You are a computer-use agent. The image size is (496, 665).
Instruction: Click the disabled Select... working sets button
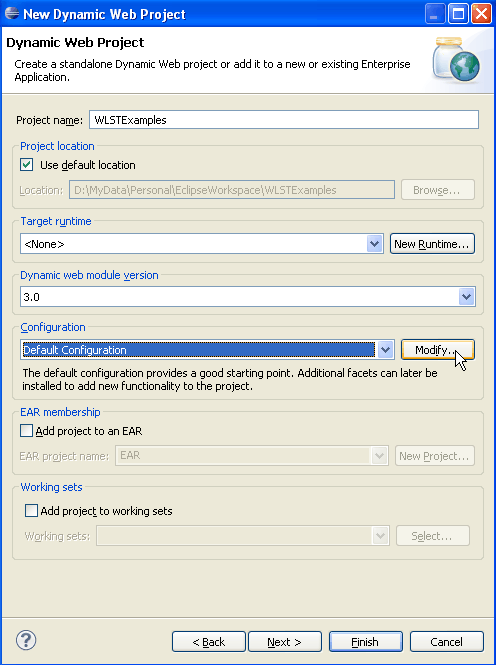pos(432,536)
